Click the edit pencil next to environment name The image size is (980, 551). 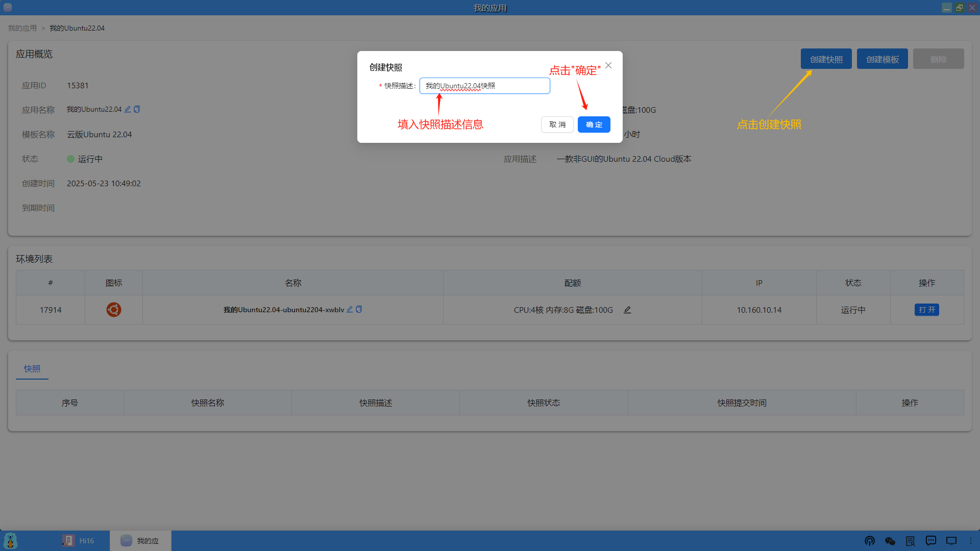[x=350, y=309]
